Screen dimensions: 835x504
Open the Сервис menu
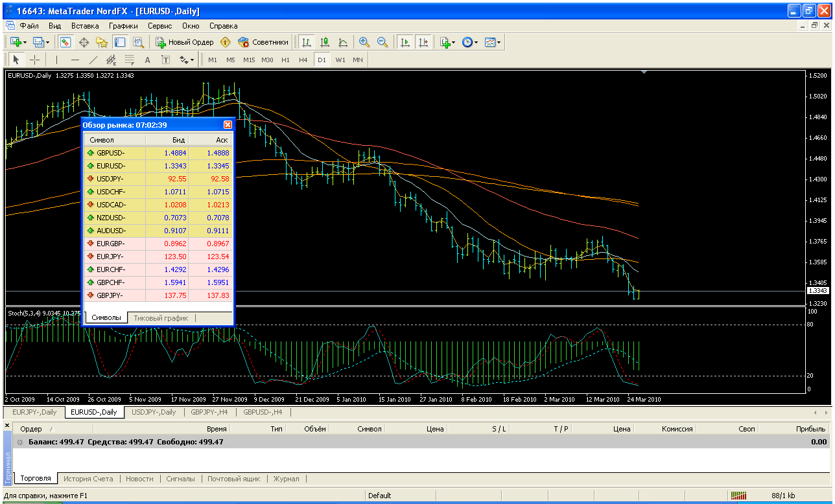[x=159, y=26]
